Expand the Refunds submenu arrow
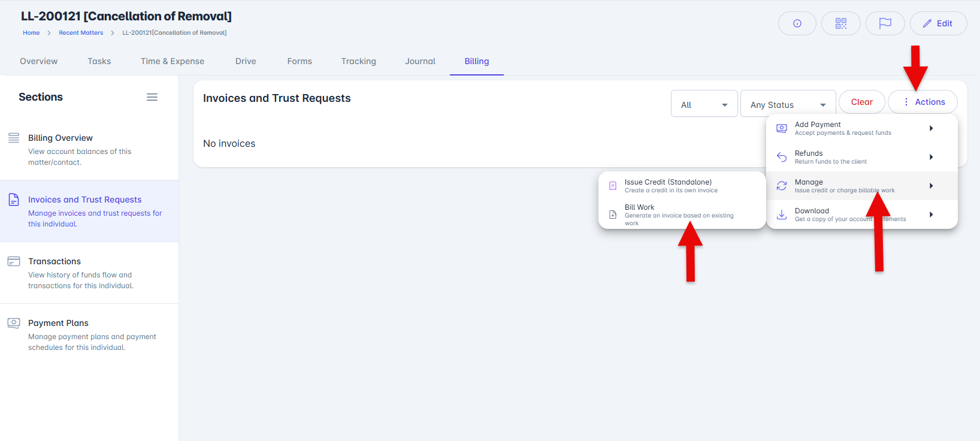Screen dimensions: 980x441 point(931,157)
